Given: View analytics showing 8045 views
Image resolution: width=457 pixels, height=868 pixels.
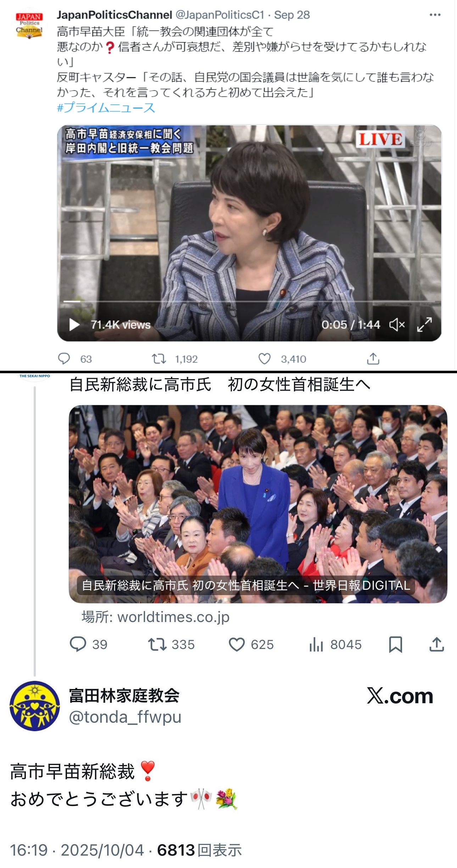Looking at the screenshot, I should tap(335, 644).
